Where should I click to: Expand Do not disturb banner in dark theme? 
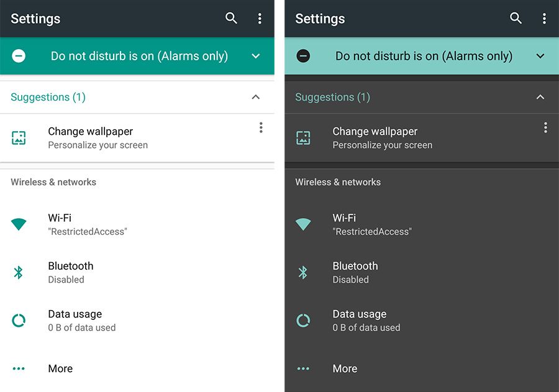[540, 56]
